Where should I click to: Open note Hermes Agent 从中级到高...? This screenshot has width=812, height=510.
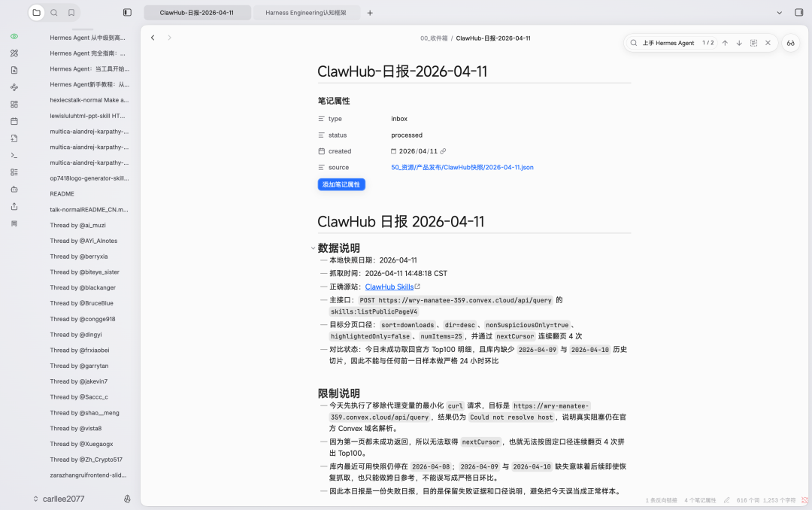pos(87,38)
